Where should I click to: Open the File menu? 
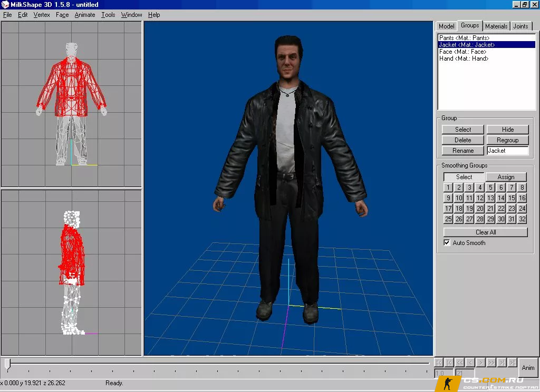(7, 15)
